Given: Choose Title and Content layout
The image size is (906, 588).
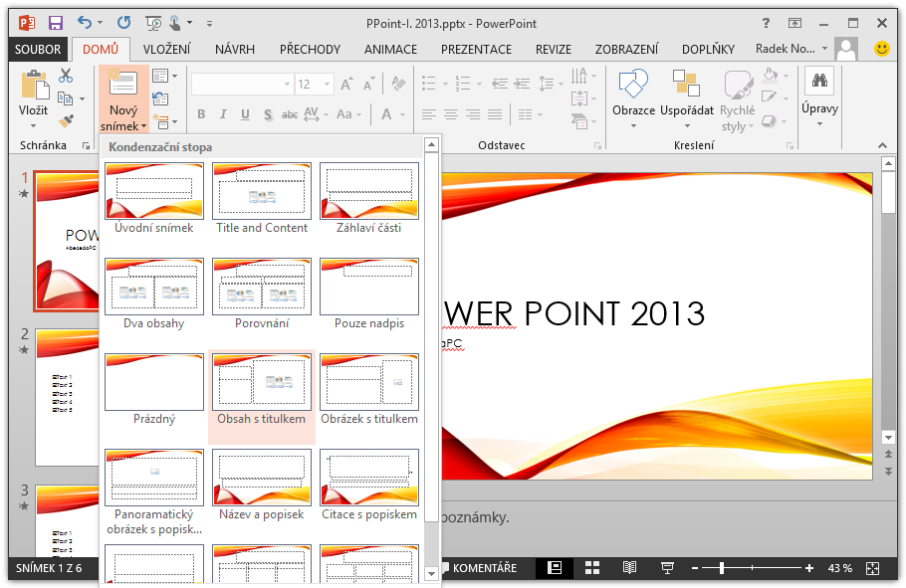Looking at the screenshot, I should [262, 198].
